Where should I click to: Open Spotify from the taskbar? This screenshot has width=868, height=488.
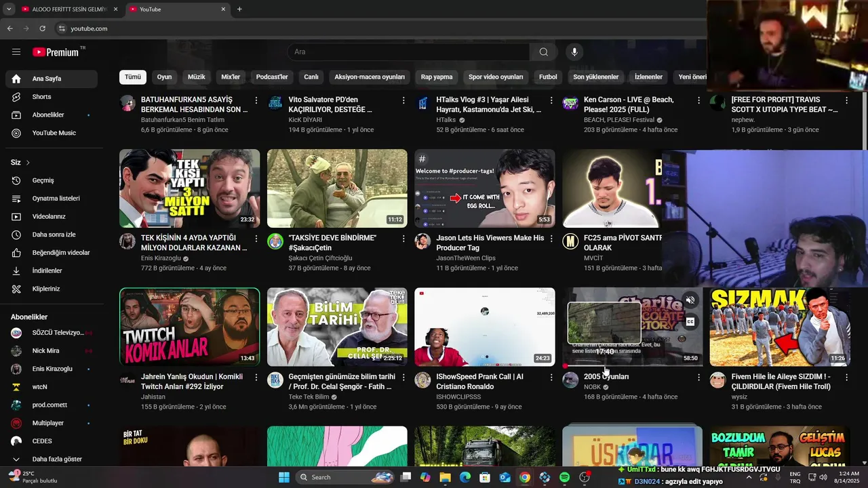point(564,477)
